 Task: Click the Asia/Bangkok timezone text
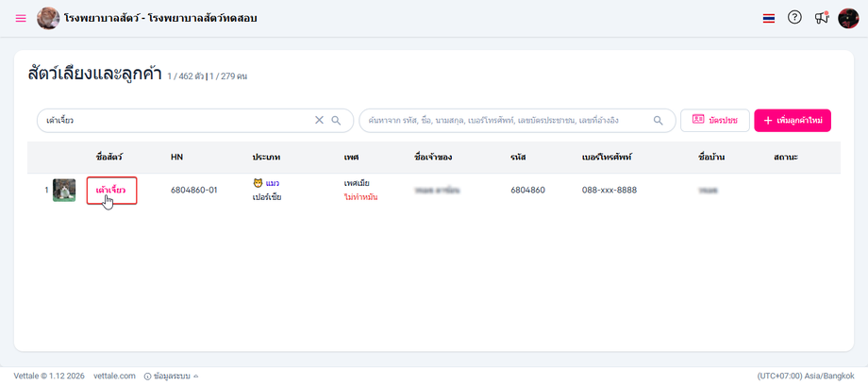[x=806, y=376]
